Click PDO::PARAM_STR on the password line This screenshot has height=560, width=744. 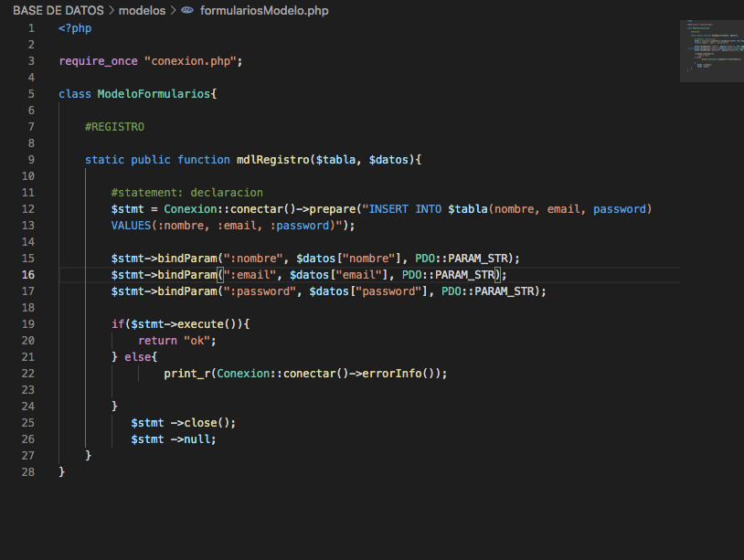click(488, 291)
